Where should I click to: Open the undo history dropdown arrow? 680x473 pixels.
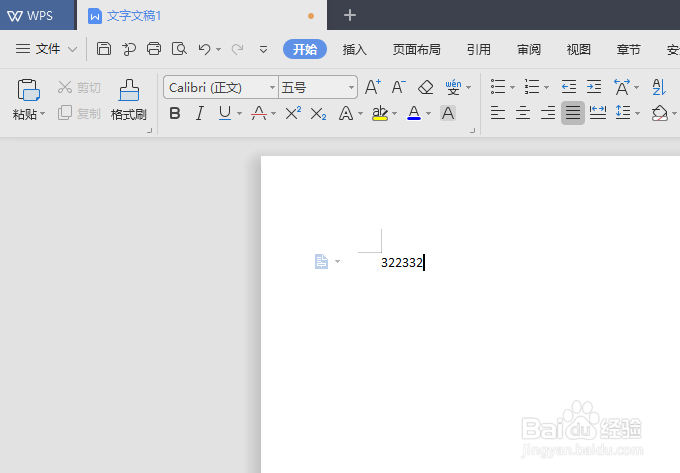(x=219, y=49)
